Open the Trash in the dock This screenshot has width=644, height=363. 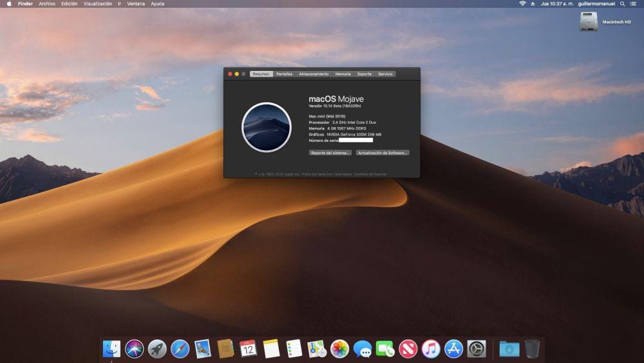pos(532,349)
